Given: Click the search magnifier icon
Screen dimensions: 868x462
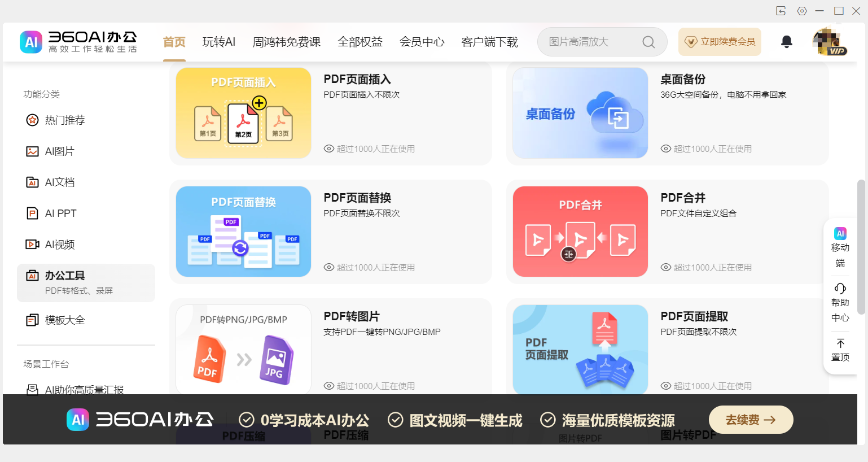Looking at the screenshot, I should point(648,42).
